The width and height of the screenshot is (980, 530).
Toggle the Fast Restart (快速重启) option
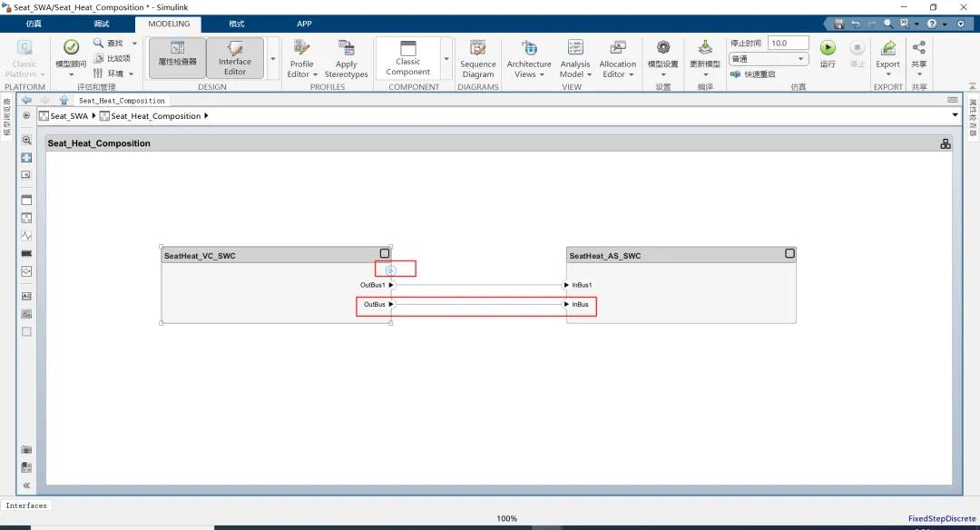click(x=753, y=74)
